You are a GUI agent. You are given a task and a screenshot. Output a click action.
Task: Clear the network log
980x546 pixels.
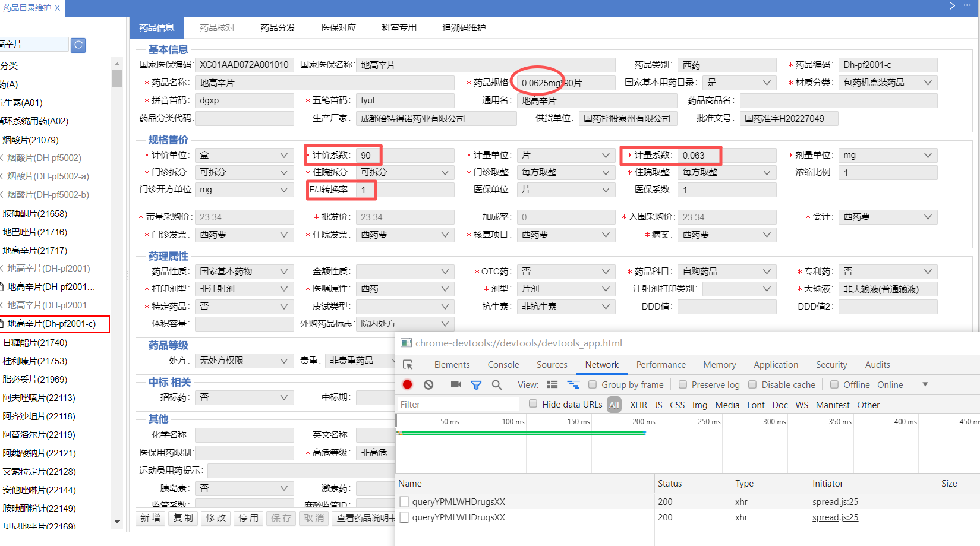428,385
